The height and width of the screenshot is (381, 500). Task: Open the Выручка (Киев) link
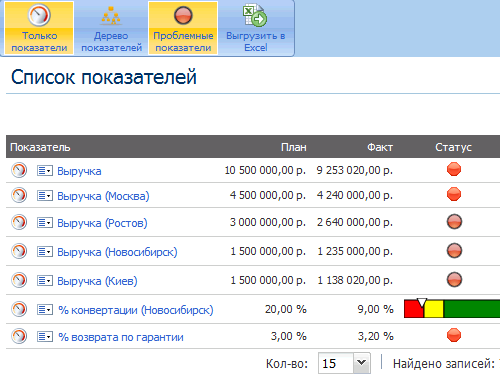coord(97,281)
